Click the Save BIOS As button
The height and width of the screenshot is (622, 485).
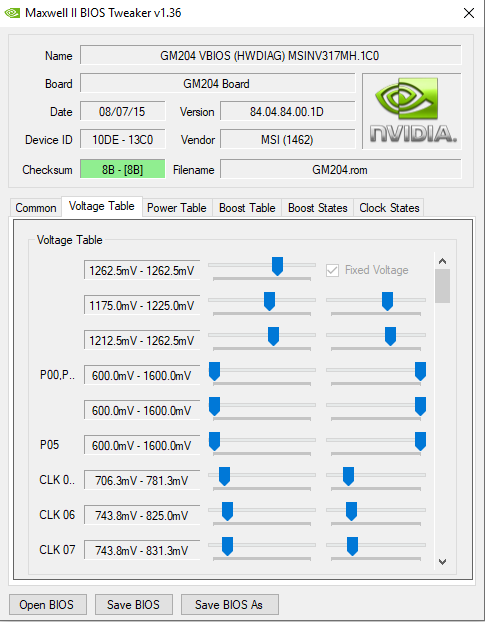click(230, 605)
